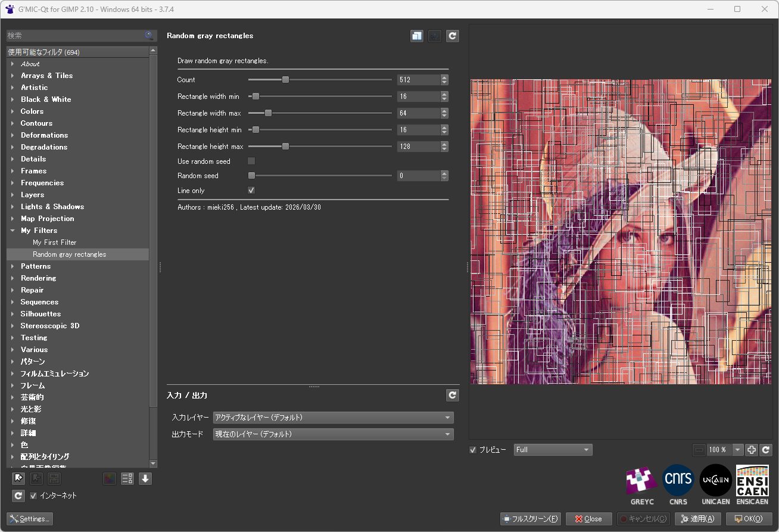The width and height of the screenshot is (779, 532).
Task: Click the 使用可能なフィルタ (694) header
Action: pos(77,52)
